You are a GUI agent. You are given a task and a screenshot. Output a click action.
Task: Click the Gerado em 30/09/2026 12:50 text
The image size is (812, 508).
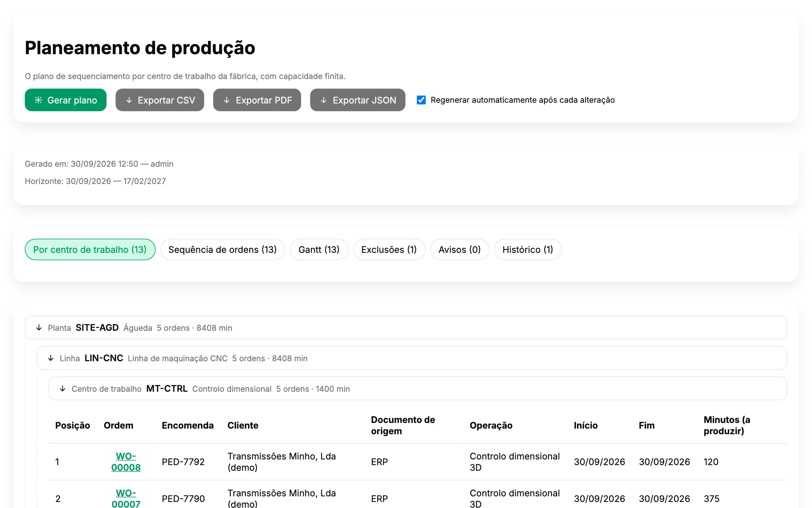click(x=99, y=164)
